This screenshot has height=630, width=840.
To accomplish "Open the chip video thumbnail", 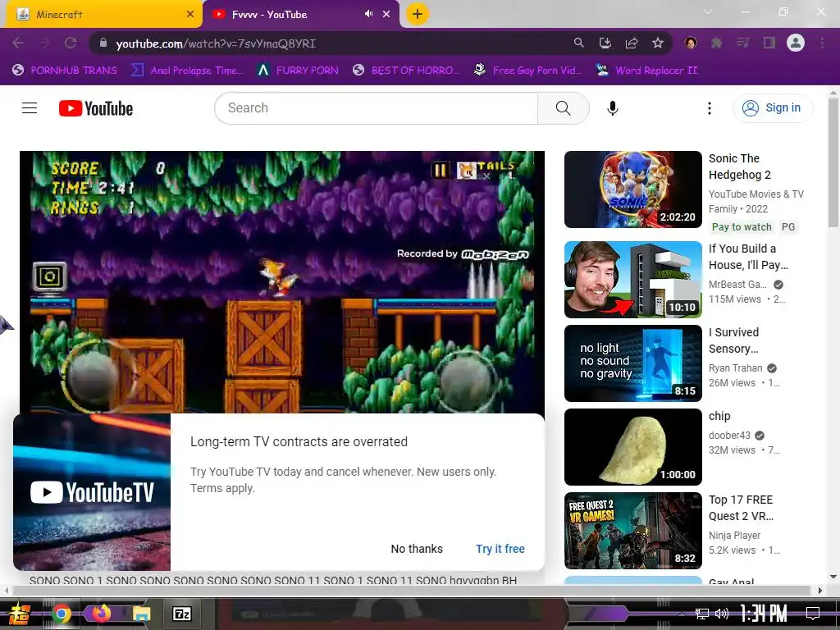I will click(x=633, y=447).
